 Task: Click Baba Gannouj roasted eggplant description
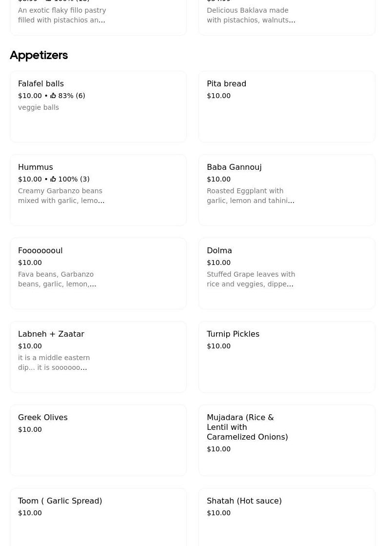click(x=251, y=196)
